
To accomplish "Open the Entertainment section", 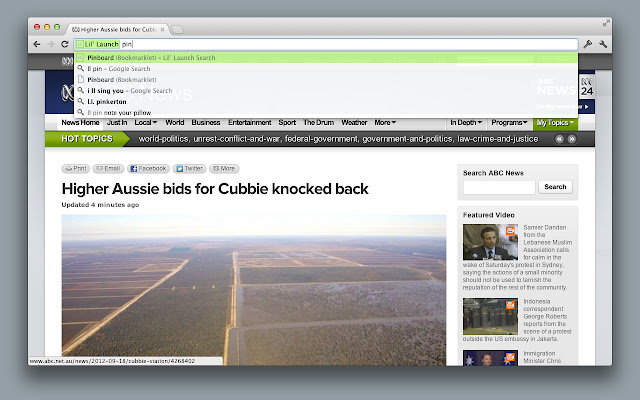I will point(249,122).
